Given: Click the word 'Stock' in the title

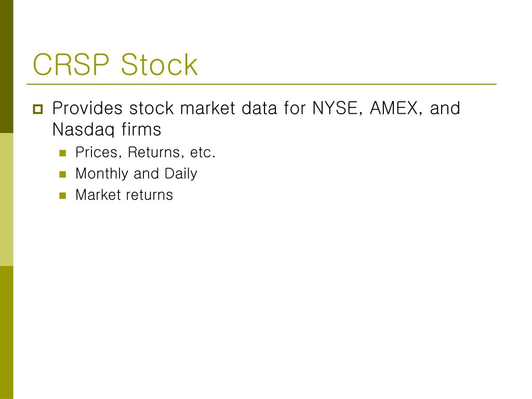Looking at the screenshot, I should point(159,64).
